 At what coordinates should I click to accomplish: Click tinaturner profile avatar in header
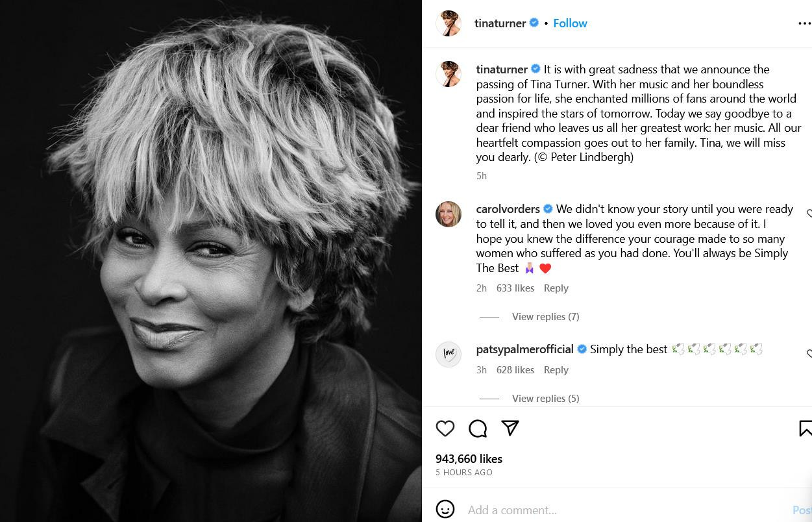(449, 23)
